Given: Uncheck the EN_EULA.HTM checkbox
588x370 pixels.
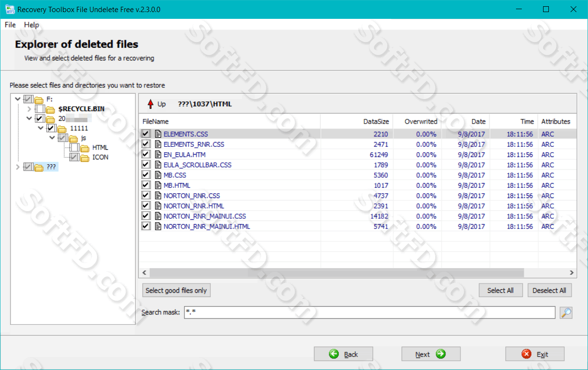Looking at the screenshot, I should coord(146,155).
